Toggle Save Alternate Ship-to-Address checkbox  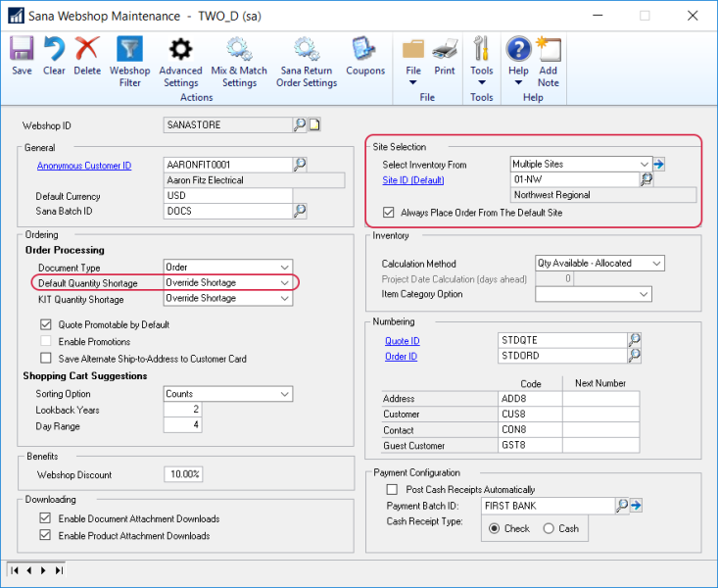pos(45,358)
